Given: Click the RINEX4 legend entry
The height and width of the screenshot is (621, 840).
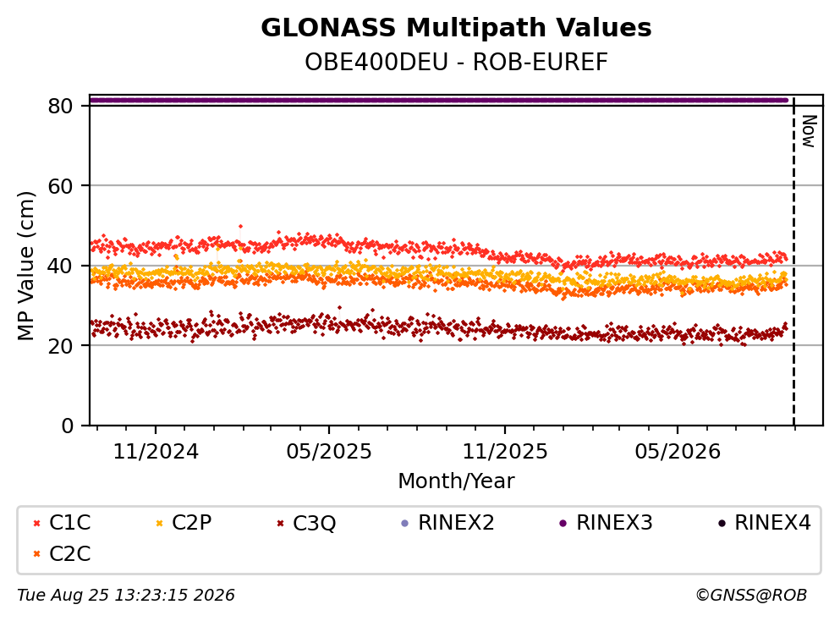Looking at the screenshot, I should (765, 522).
